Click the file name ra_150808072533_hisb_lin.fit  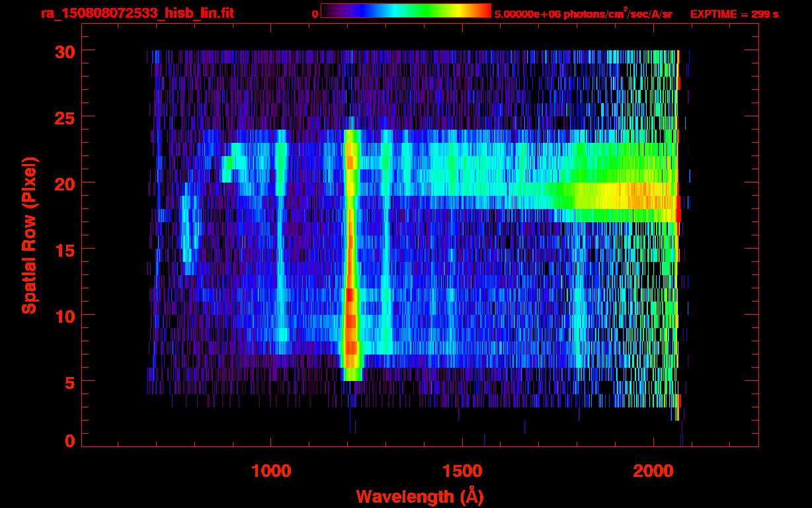click(x=137, y=13)
